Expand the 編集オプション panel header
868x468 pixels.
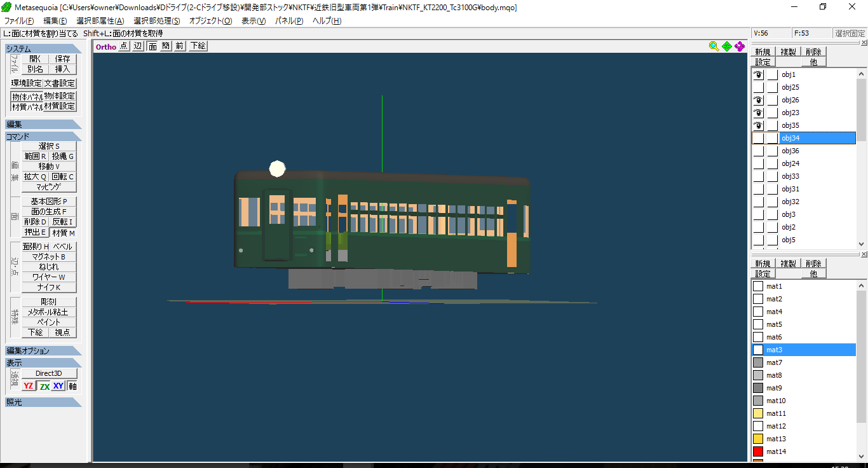43,351
